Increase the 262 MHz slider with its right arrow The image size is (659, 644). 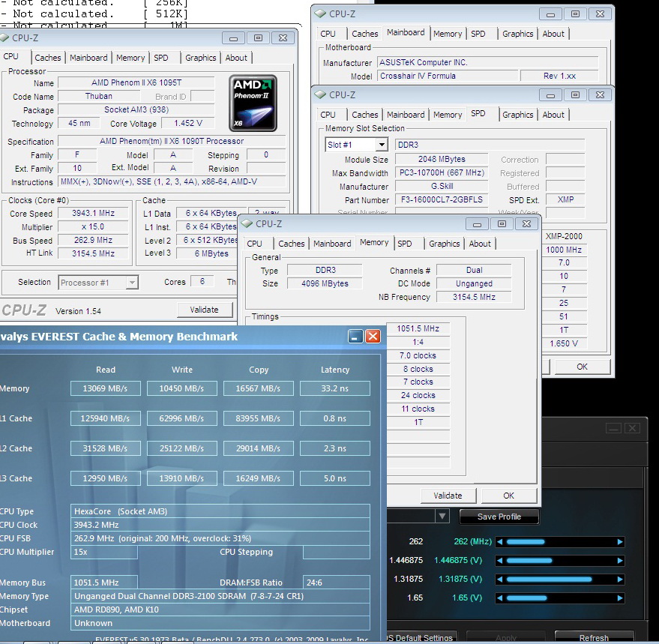point(620,542)
